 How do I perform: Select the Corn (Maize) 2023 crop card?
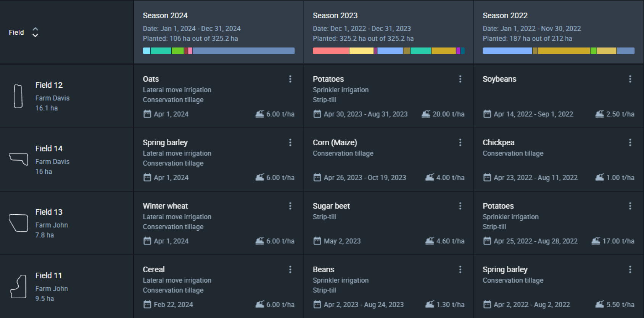[x=389, y=159]
